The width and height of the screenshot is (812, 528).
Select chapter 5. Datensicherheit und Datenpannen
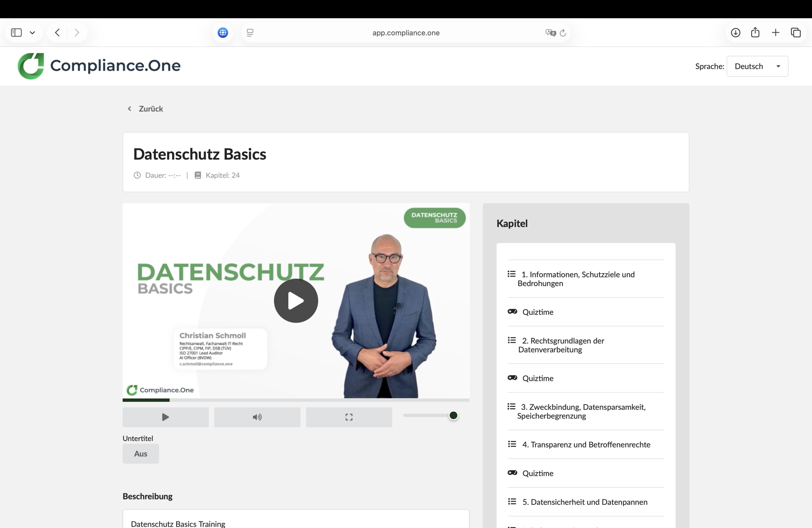[x=586, y=502]
